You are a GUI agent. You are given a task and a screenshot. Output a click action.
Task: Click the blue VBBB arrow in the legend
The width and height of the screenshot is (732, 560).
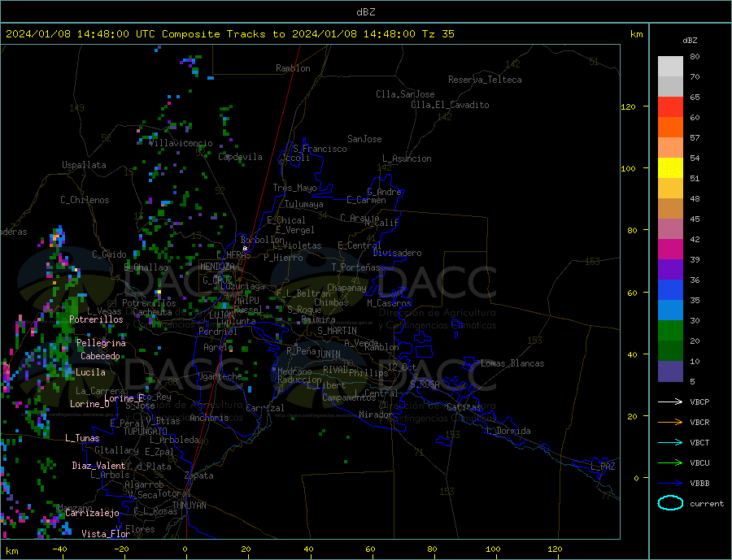[x=670, y=484]
